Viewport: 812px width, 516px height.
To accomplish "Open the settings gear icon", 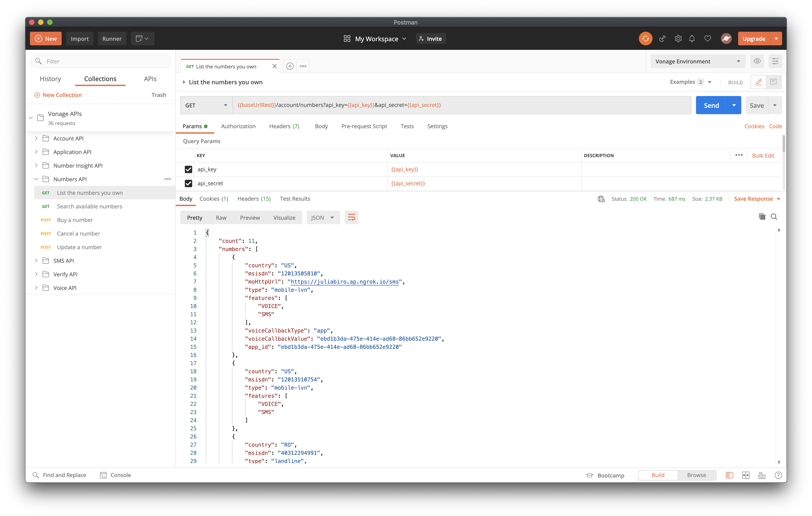I will (x=678, y=39).
